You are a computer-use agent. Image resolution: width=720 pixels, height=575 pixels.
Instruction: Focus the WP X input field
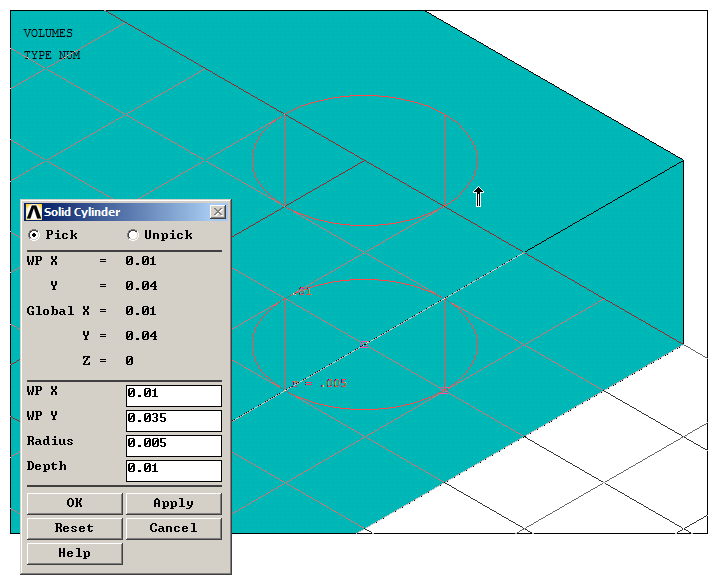(x=173, y=395)
